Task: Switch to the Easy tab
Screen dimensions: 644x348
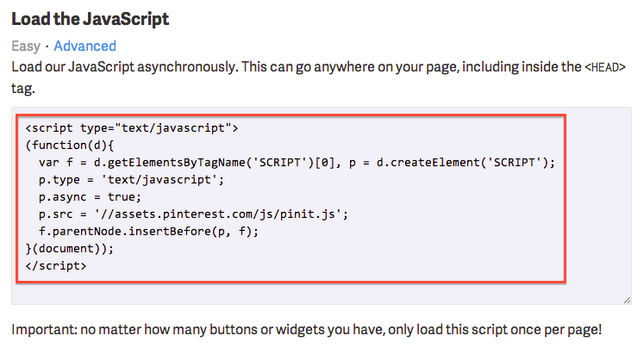Action: click(24, 46)
